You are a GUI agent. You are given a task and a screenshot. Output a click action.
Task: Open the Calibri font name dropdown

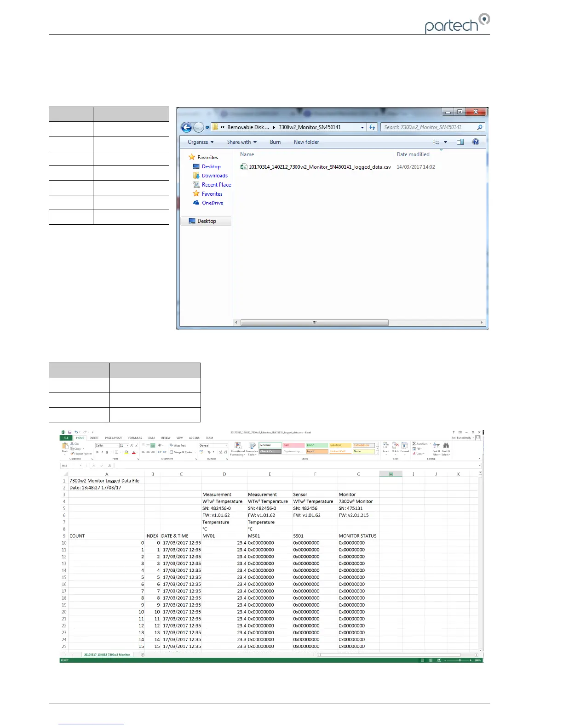pos(117,445)
